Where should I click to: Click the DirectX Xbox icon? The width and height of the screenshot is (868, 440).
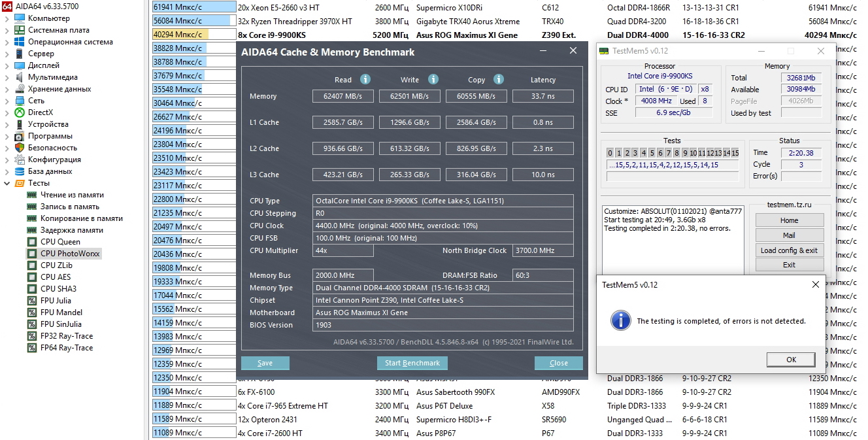pos(20,112)
